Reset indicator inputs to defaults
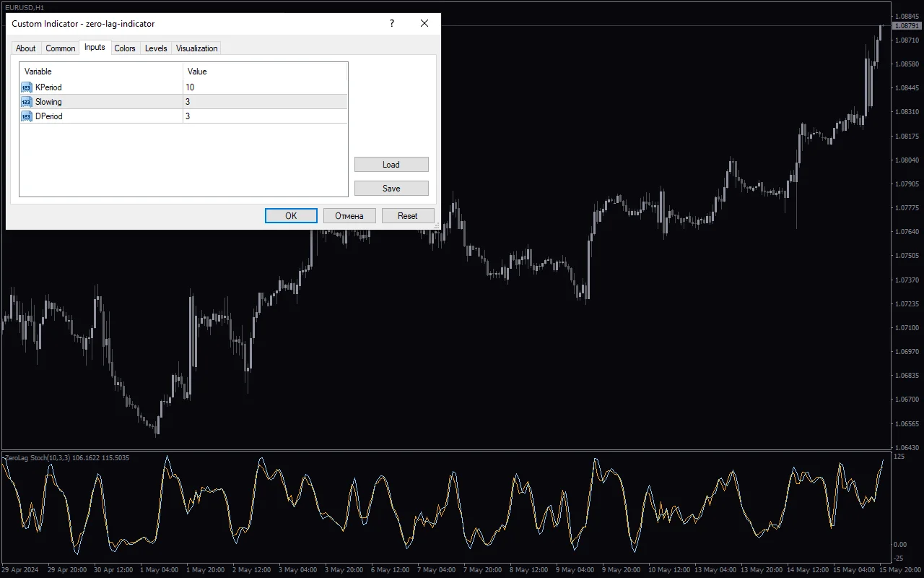The width and height of the screenshot is (924, 578). [x=409, y=215]
